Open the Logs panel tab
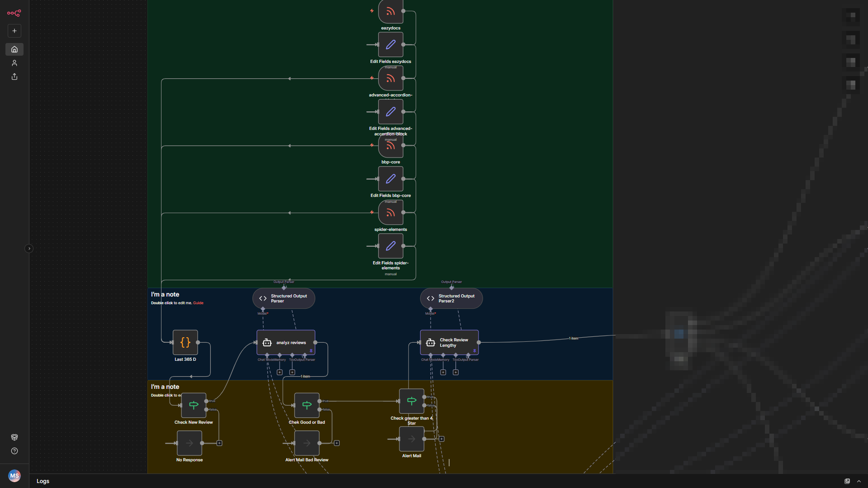 43,481
